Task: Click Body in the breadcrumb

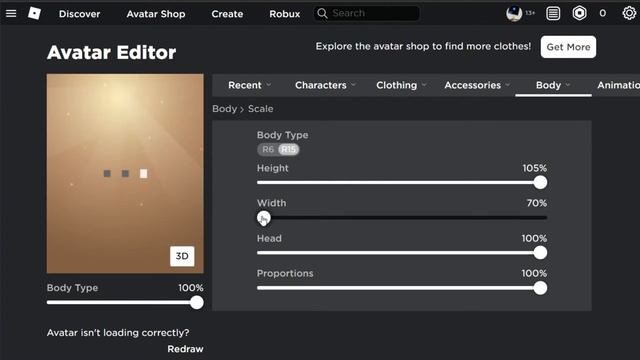Action: coord(224,109)
